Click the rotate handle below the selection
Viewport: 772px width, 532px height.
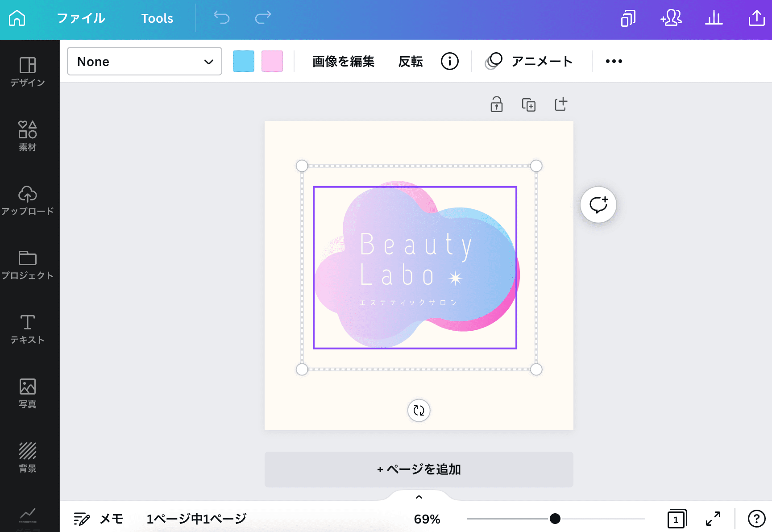click(419, 410)
